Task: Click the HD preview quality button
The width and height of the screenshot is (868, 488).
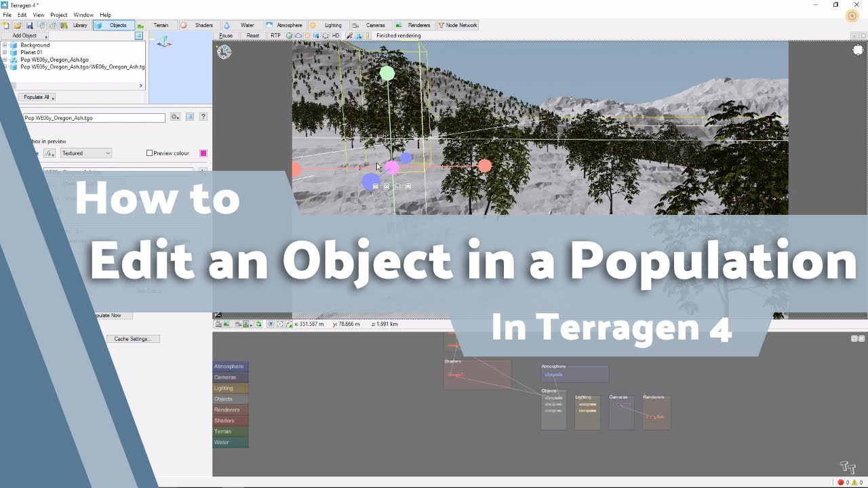Action: pyautogui.click(x=336, y=35)
